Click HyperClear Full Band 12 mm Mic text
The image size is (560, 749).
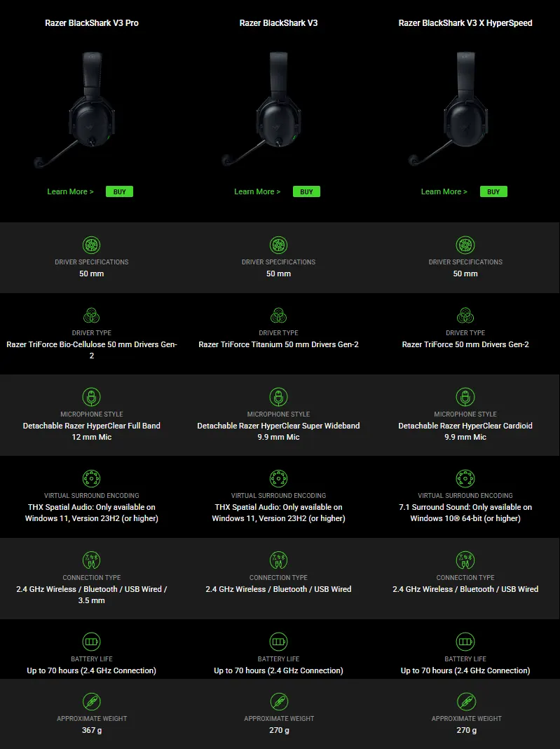(x=92, y=431)
